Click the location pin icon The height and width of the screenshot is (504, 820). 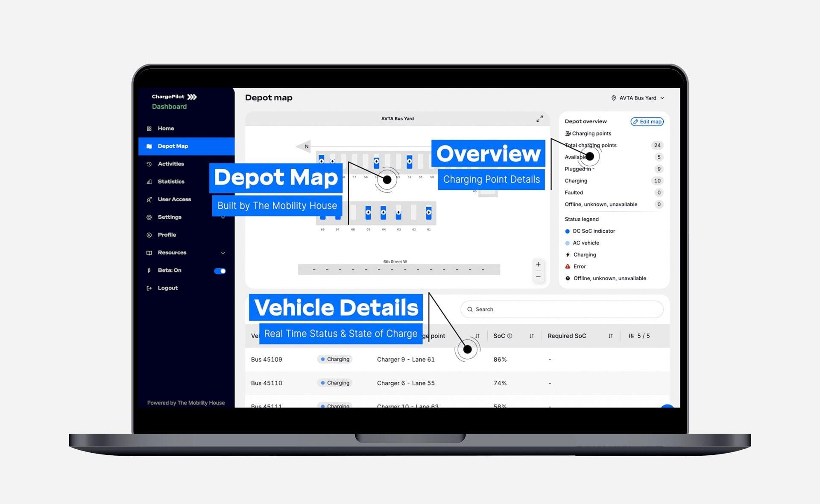(614, 98)
